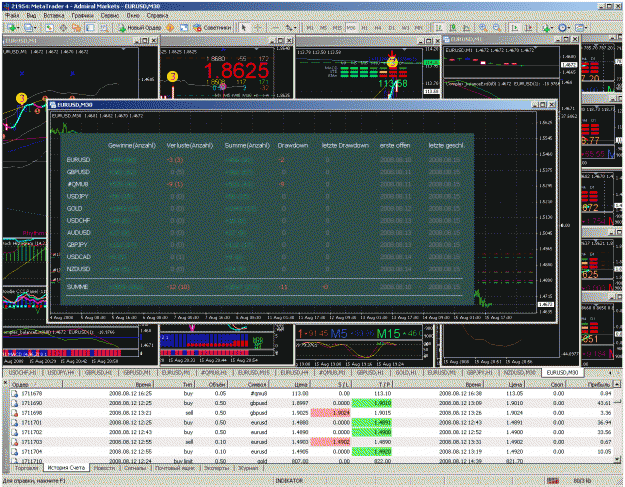
Task: Toggle the Советники expert advisors button
Action: point(212,27)
